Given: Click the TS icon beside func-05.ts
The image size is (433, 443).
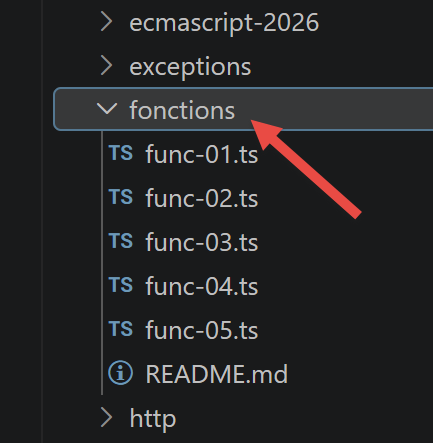Looking at the screenshot, I should (121, 329).
